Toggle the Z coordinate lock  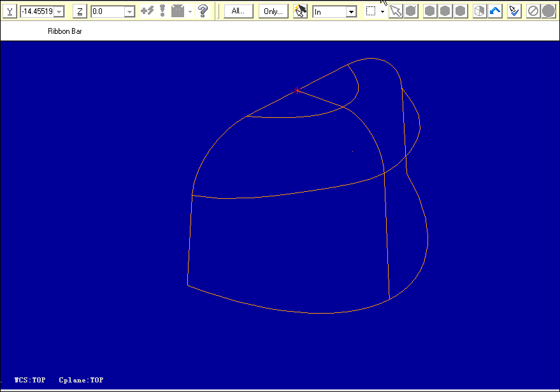[79, 11]
